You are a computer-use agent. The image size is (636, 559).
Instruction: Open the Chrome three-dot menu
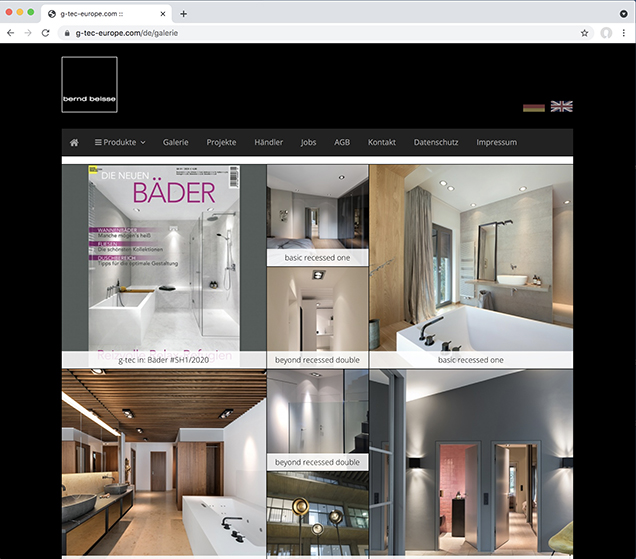click(624, 33)
